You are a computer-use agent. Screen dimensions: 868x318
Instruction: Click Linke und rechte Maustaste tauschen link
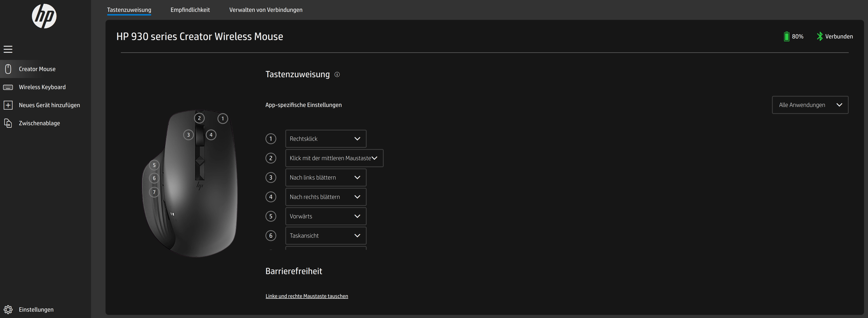point(307,296)
